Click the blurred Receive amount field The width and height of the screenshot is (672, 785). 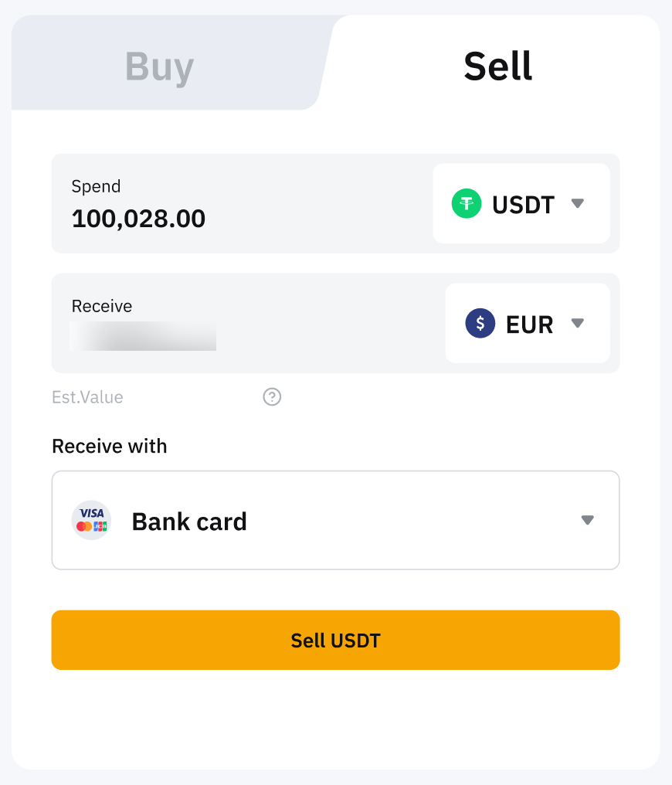(x=143, y=337)
